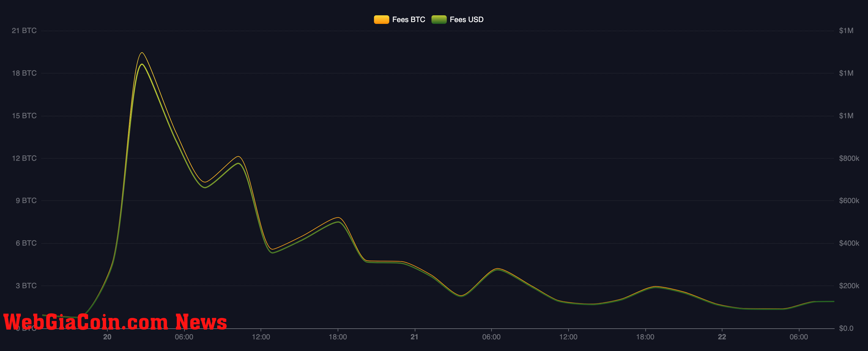Click the 12 BTC axis label
Viewport: 868px width, 351px height.
(x=24, y=158)
